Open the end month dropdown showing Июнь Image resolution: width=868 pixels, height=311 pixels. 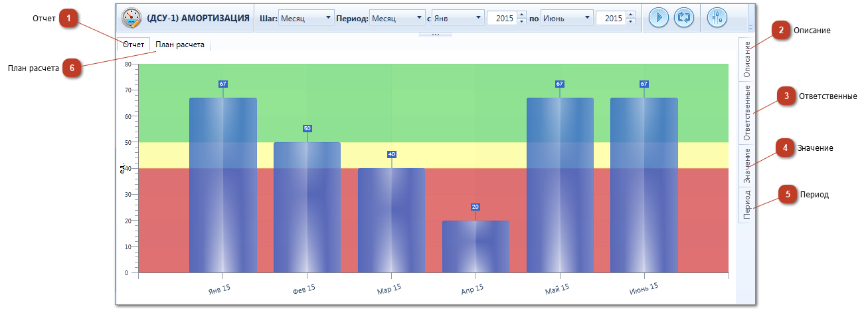click(x=567, y=19)
